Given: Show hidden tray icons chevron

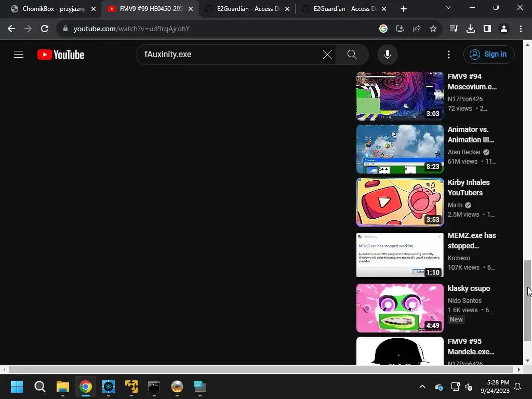Looking at the screenshot, I should [x=422, y=387].
